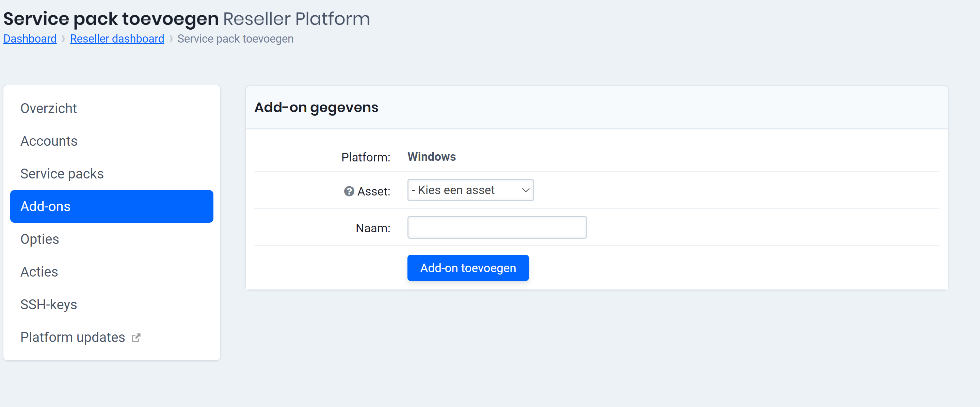
Task: Open Platform updates via external link icon
Action: [x=136, y=337]
